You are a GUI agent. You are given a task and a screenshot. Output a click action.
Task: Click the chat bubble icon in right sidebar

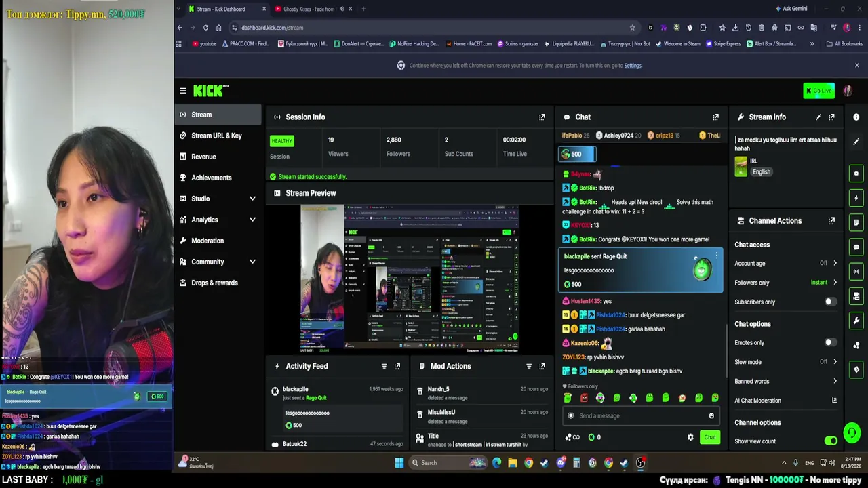point(856,247)
